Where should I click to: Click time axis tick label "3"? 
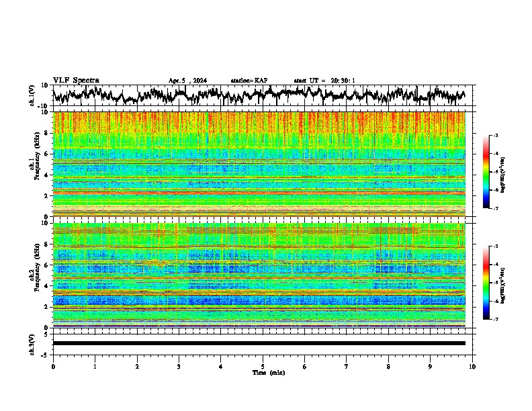(179, 367)
